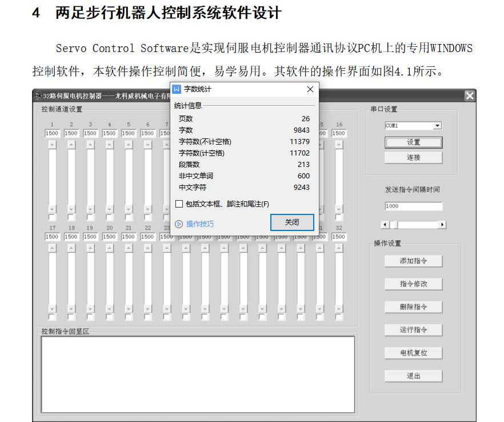Tick the checkbox under channel 22 slider
504x422 pixels.
click(x=148, y=317)
